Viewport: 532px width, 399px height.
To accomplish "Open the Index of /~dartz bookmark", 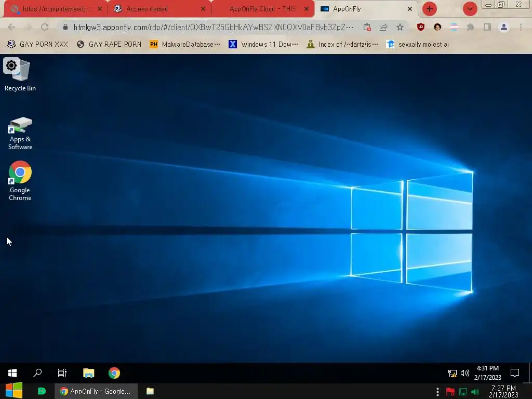I will pyautogui.click(x=342, y=44).
